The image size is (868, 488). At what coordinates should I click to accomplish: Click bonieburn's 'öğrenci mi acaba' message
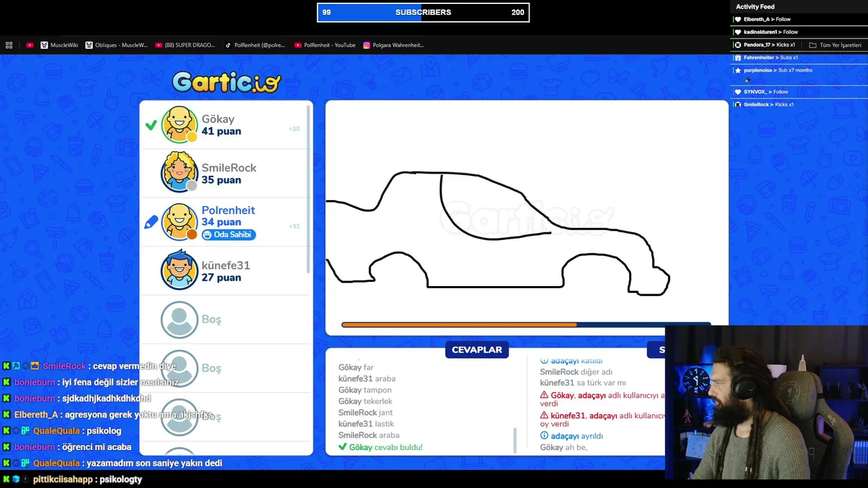click(96, 447)
